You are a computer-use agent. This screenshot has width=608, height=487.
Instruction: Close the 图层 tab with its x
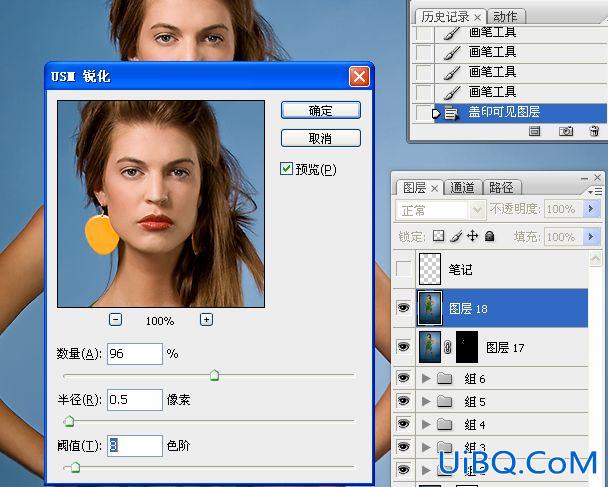point(435,189)
